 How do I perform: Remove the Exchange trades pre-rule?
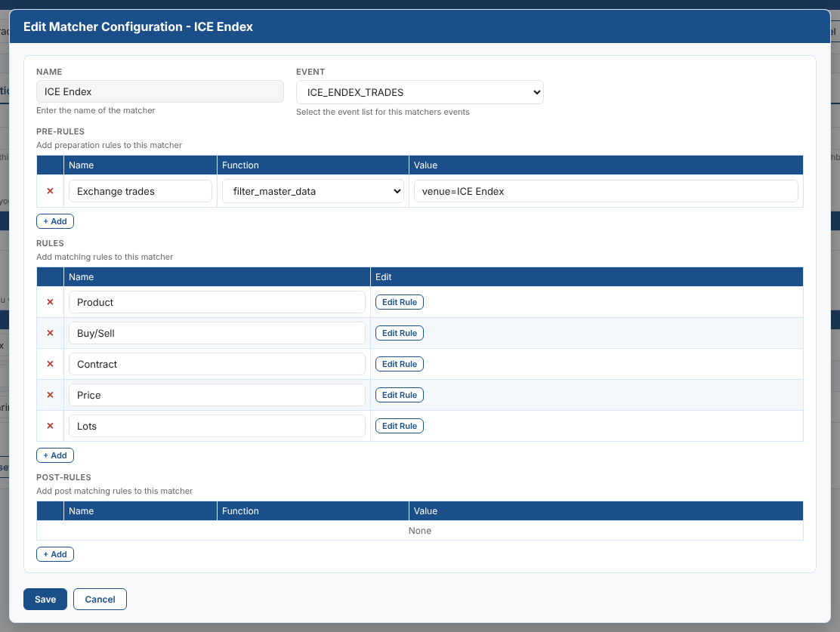click(x=51, y=191)
